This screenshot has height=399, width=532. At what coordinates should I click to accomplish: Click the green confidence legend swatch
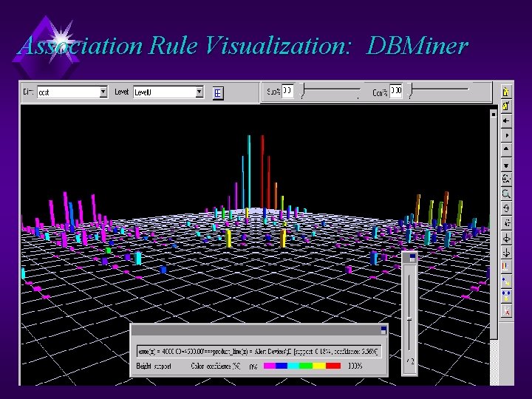[307, 366]
